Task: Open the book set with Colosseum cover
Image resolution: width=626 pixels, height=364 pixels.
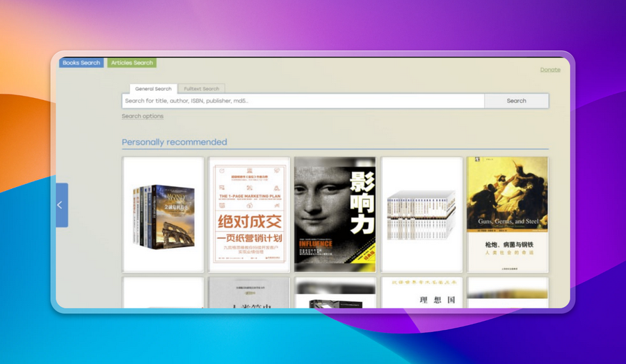Action: [163, 214]
